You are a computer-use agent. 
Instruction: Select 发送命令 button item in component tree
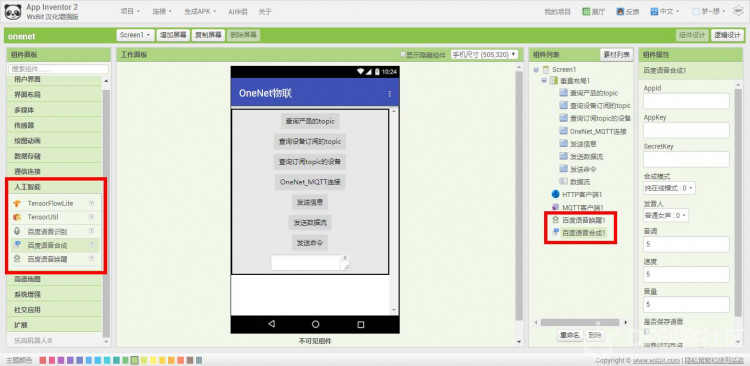pyautogui.click(x=578, y=169)
